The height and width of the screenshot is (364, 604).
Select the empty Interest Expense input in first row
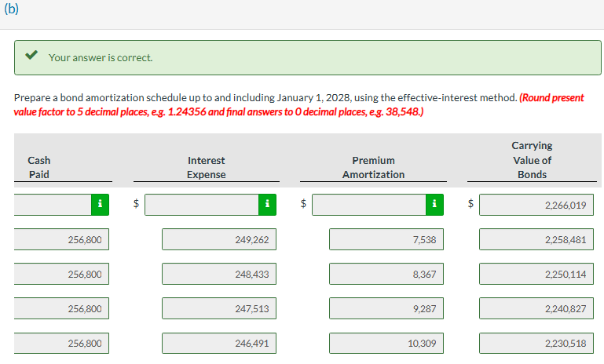click(202, 204)
